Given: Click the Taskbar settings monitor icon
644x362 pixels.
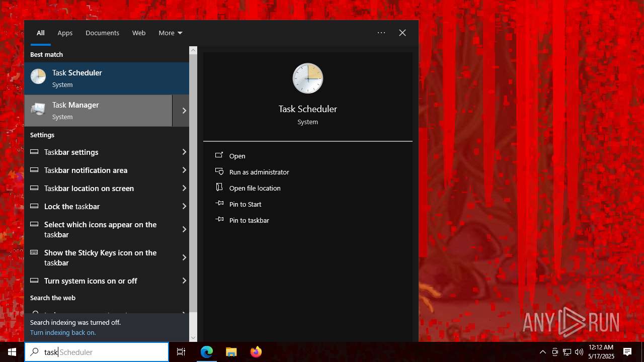Looking at the screenshot, I should 34,151.
